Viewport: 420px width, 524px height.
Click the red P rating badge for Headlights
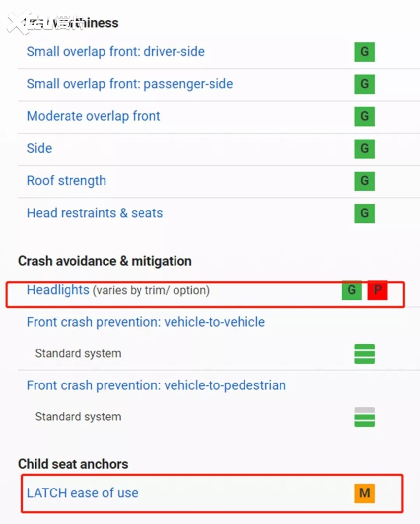(x=378, y=290)
